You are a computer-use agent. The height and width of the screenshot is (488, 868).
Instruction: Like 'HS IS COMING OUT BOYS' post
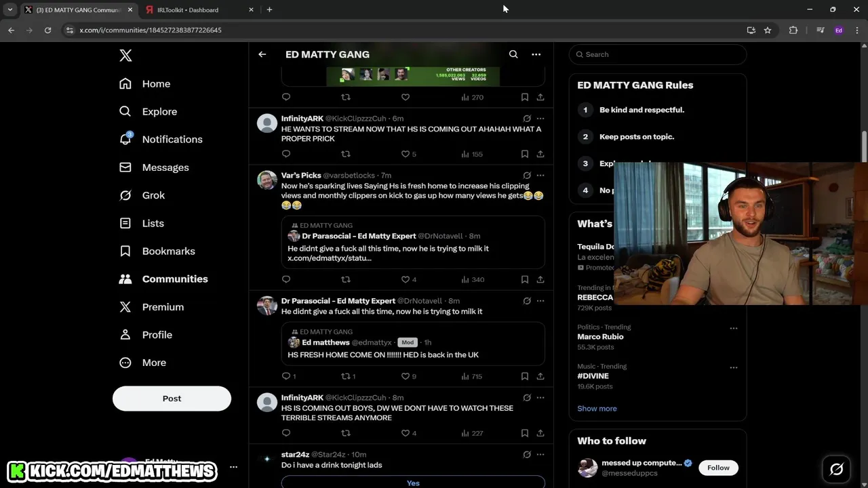(406, 433)
